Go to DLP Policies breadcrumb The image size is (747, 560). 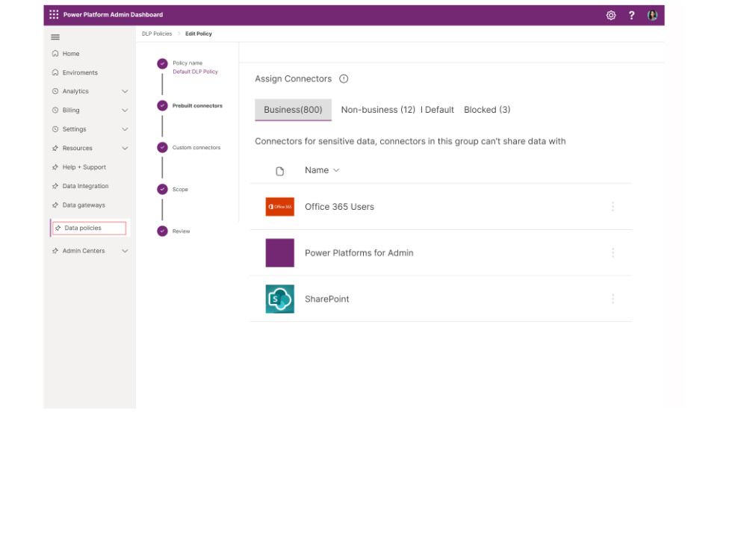coord(157,34)
